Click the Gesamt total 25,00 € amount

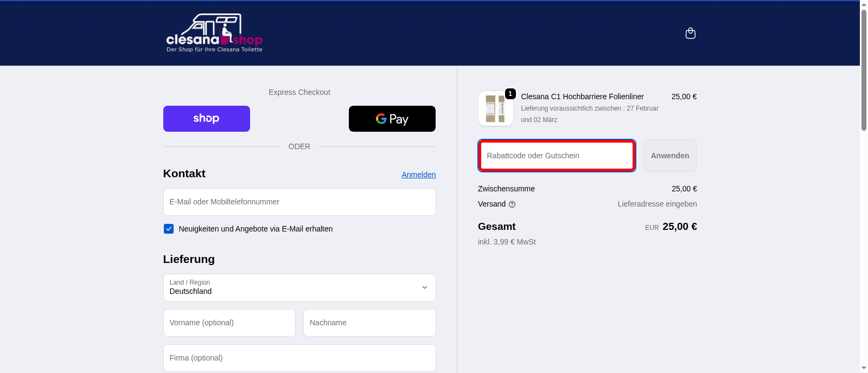point(680,227)
